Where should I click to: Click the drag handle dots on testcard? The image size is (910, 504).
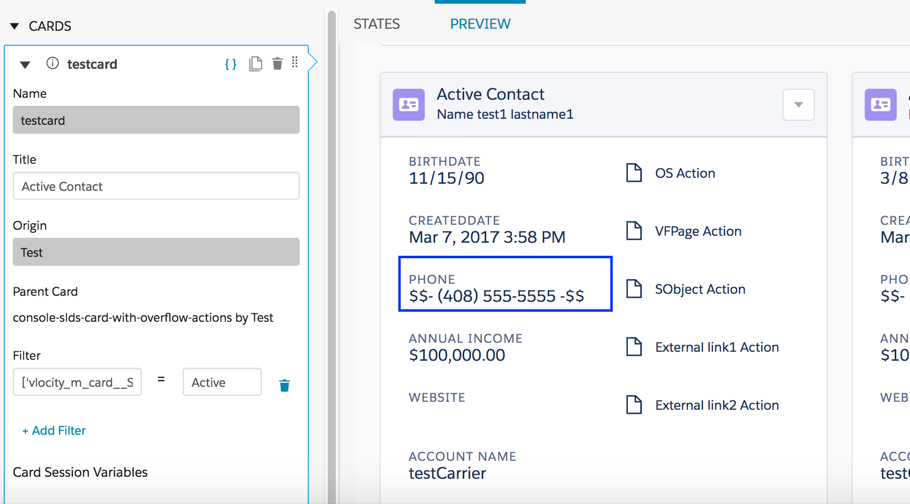[x=295, y=62]
